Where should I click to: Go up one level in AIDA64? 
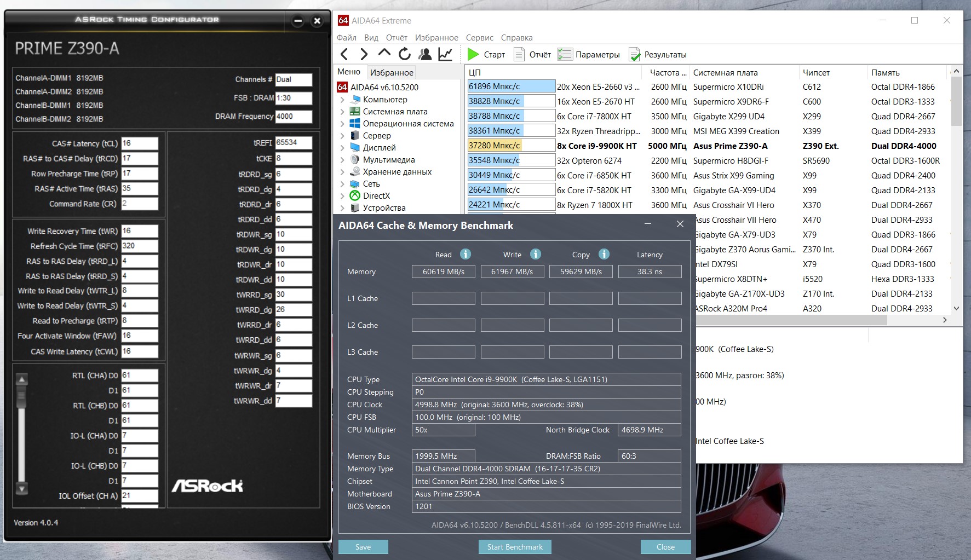(x=384, y=53)
